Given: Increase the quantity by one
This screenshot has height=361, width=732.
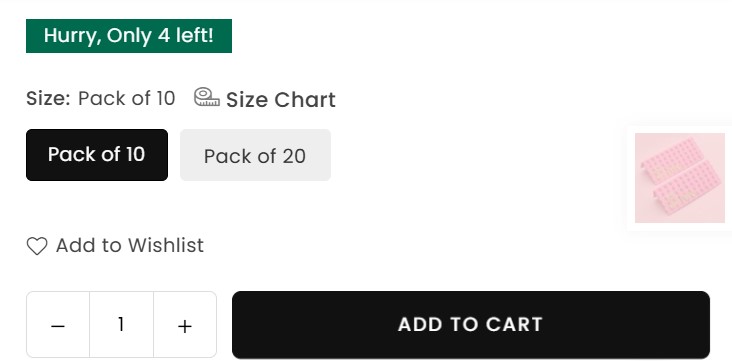Looking at the screenshot, I should coord(185,325).
